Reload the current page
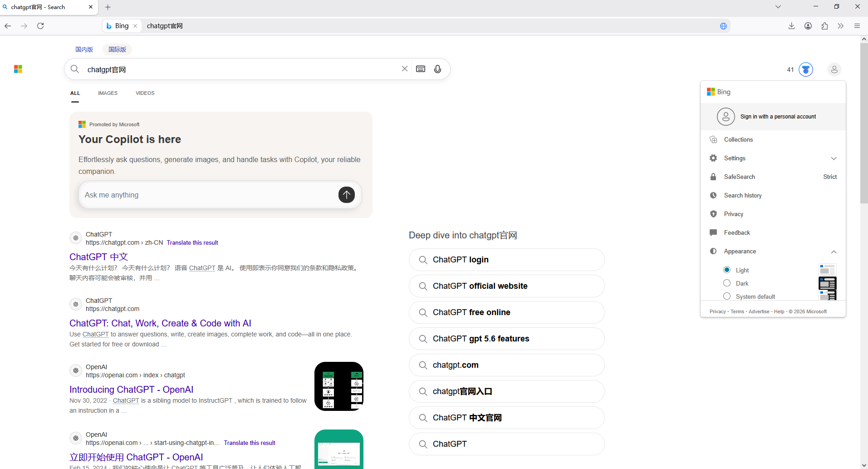 tap(40, 26)
